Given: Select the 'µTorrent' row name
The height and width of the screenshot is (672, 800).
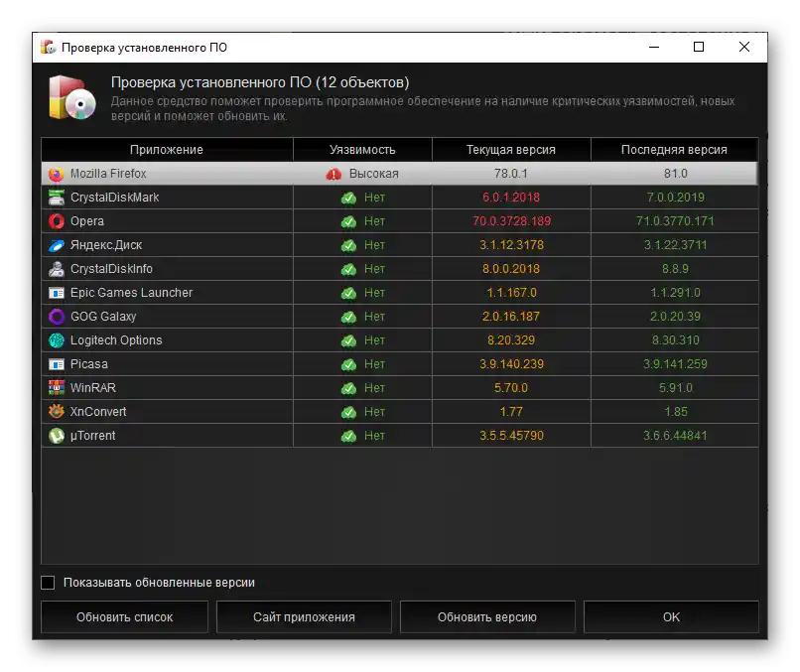Looking at the screenshot, I should coord(93,436).
